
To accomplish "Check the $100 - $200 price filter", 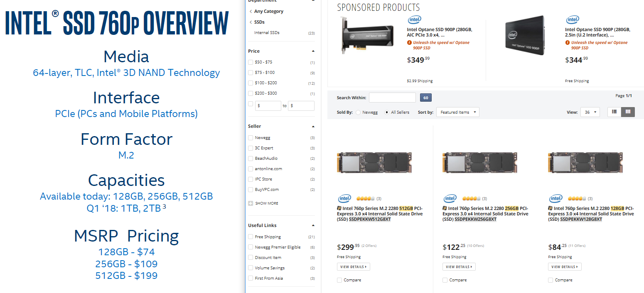I will point(251,83).
